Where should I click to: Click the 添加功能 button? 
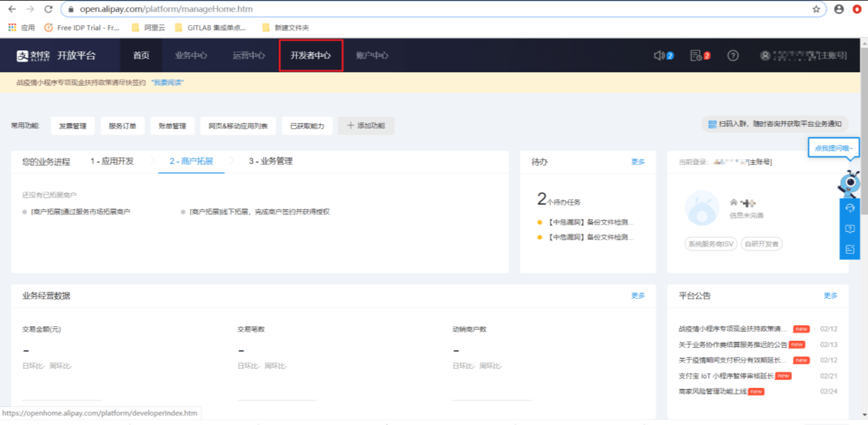pos(366,126)
